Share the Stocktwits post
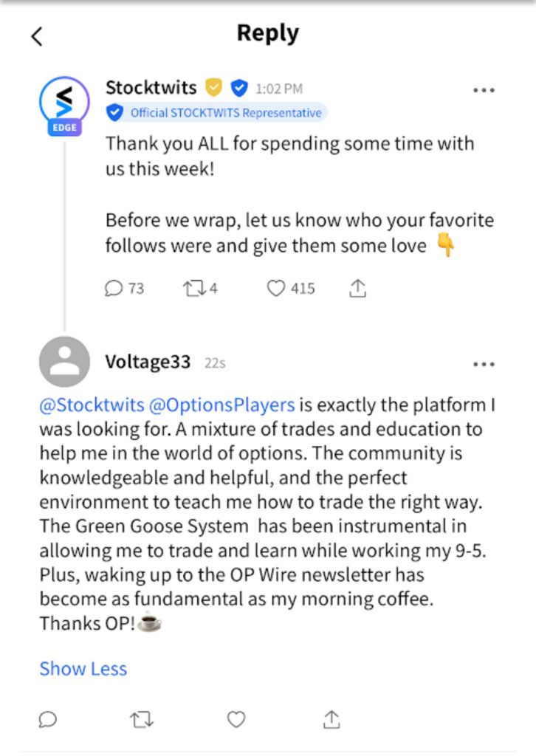This screenshot has height=756, width=536. 357,289
